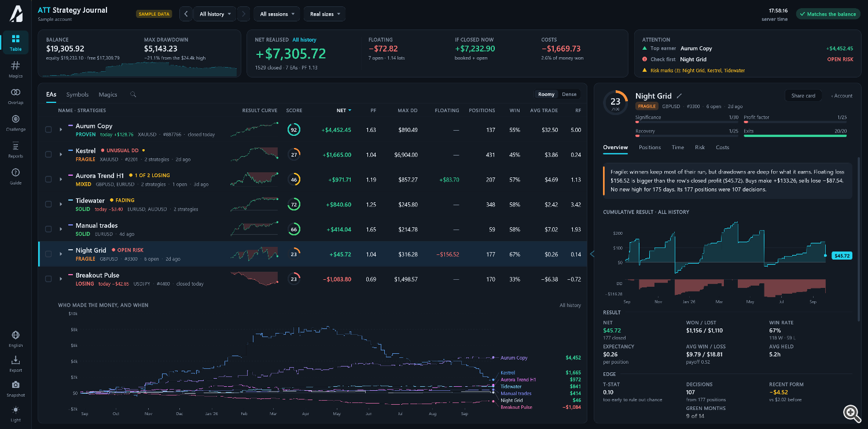This screenshot has width=868, height=429.
Task: Open the Real sizes dropdown
Action: pos(324,14)
